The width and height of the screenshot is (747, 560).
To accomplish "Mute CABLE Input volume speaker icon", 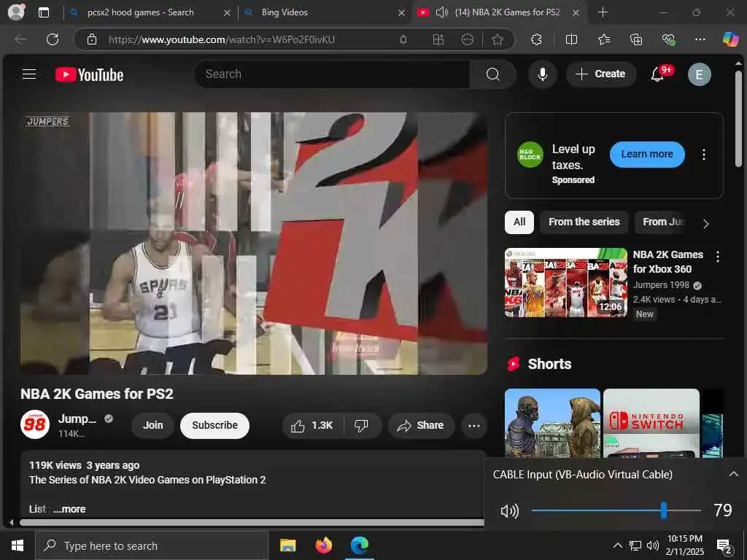I will click(x=509, y=511).
